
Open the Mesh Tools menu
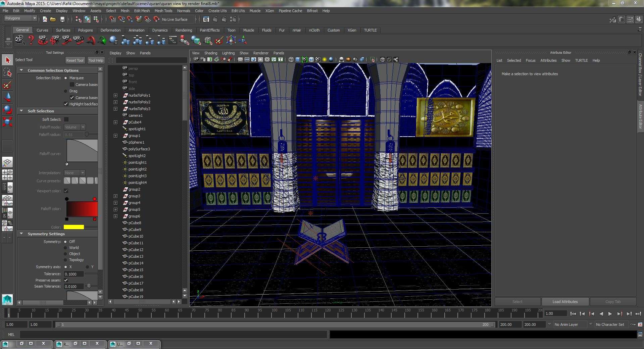pyautogui.click(x=163, y=11)
